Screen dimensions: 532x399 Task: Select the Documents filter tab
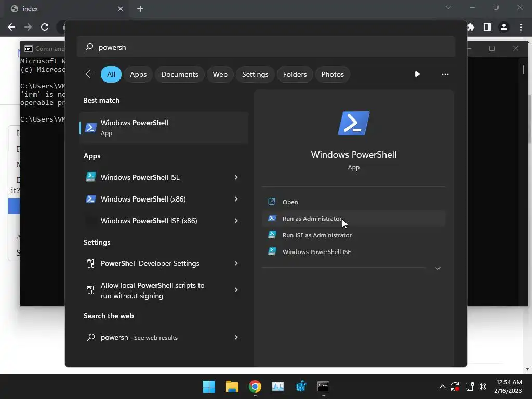(x=179, y=74)
